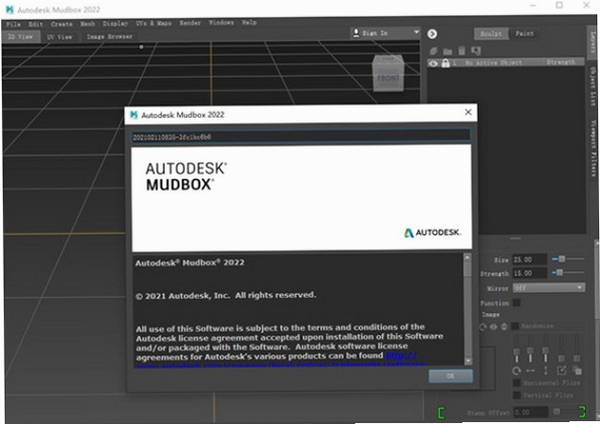Check the Vertical Flips checkbox
The height and width of the screenshot is (424, 600).
(517, 395)
